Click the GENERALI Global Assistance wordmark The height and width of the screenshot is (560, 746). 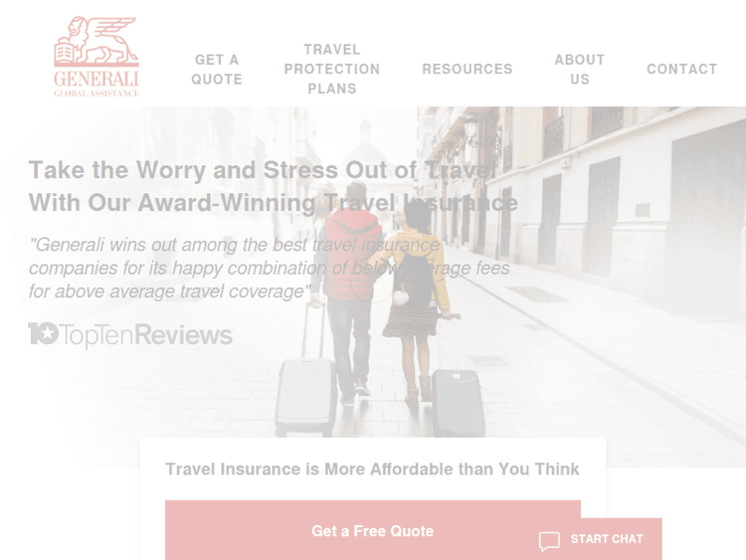pos(96,84)
